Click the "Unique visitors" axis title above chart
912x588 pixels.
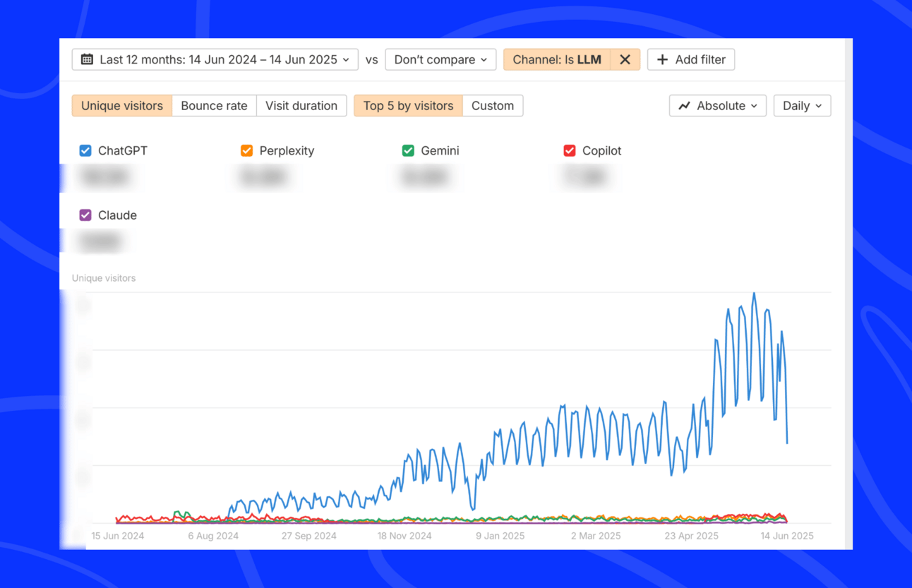104,278
